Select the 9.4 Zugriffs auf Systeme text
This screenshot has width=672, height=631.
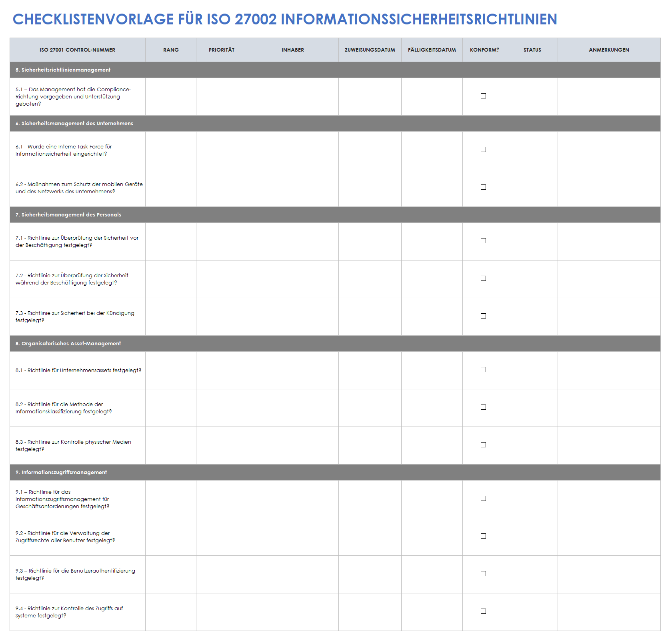pos(69,612)
